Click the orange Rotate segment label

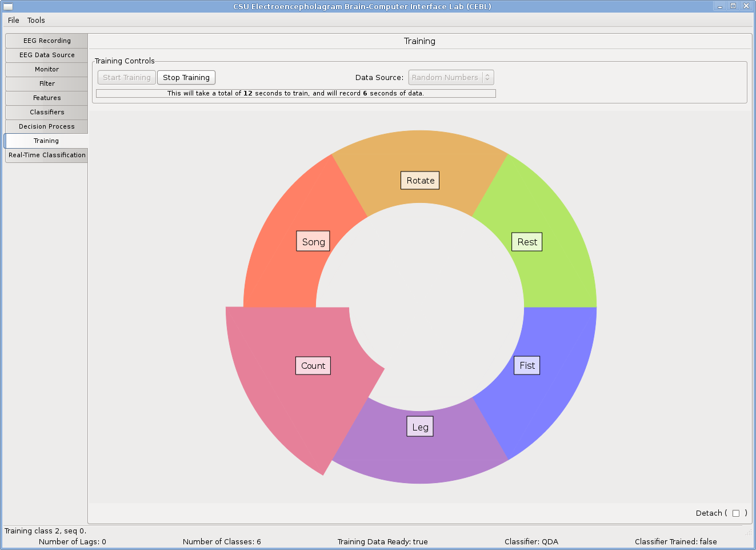(x=420, y=181)
